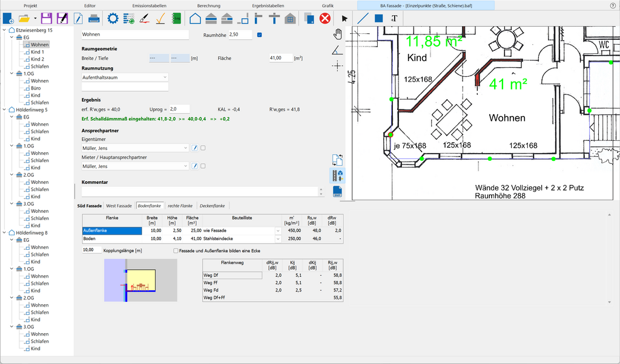Image resolution: width=620 pixels, height=364 pixels.
Task: Select the hand pan tool
Action: pyautogui.click(x=338, y=33)
